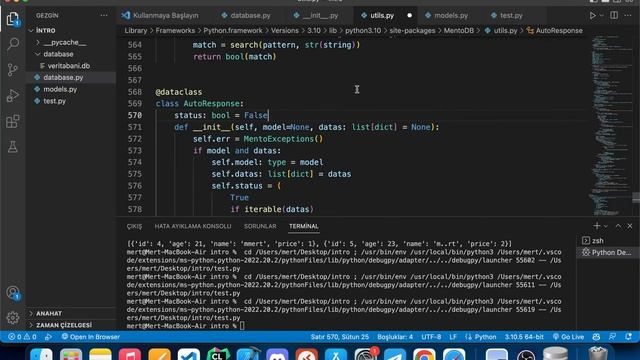Viewport: 640px width, 360px height.
Task: Maximize the terminal panel with chevron
Action: click(618, 226)
